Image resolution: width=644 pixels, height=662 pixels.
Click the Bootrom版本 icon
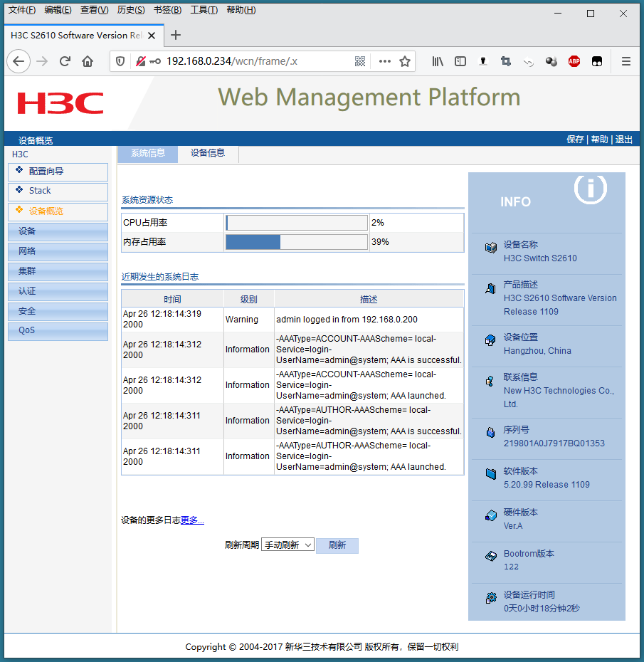pos(491,554)
